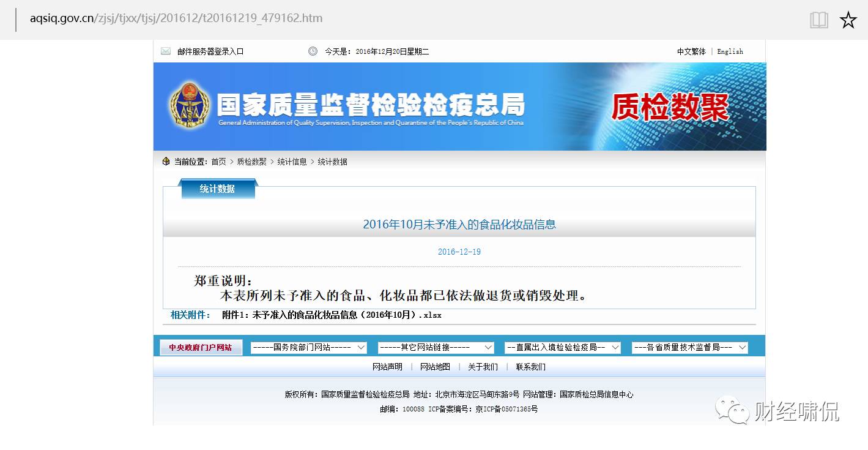Open the reading view book icon
This screenshot has width=868, height=450.
pos(819,20)
